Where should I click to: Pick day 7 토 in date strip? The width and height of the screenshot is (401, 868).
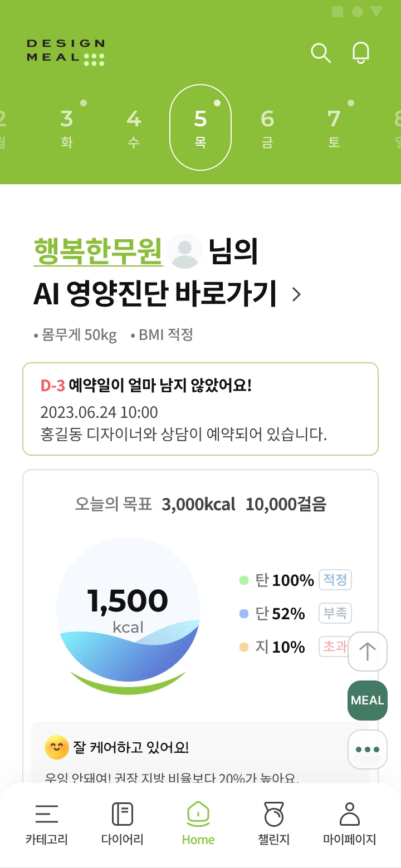point(334,128)
